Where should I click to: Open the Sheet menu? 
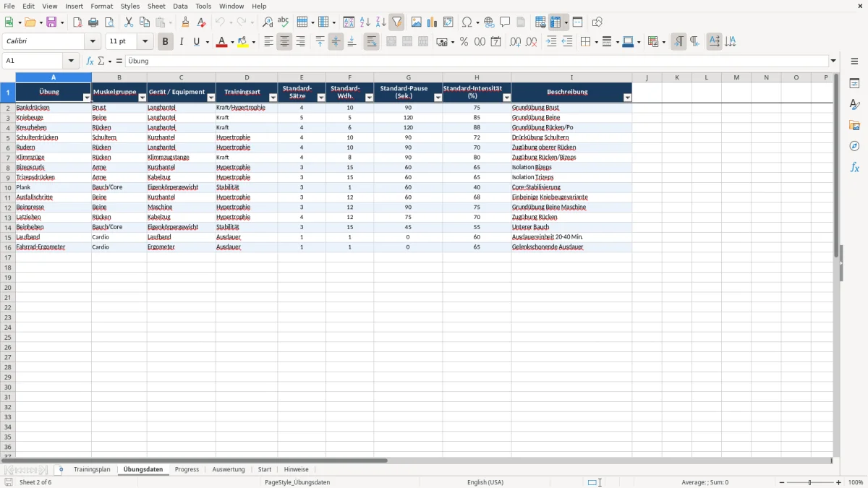click(x=156, y=6)
